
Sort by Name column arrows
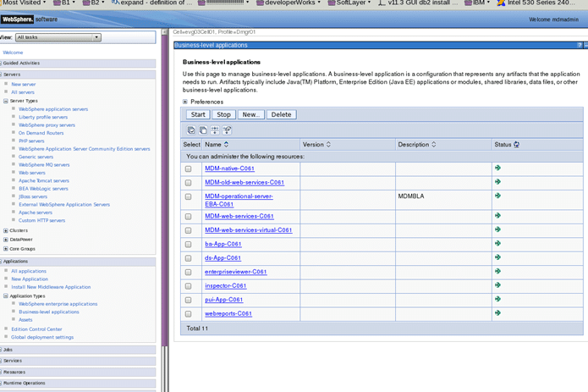point(226,145)
